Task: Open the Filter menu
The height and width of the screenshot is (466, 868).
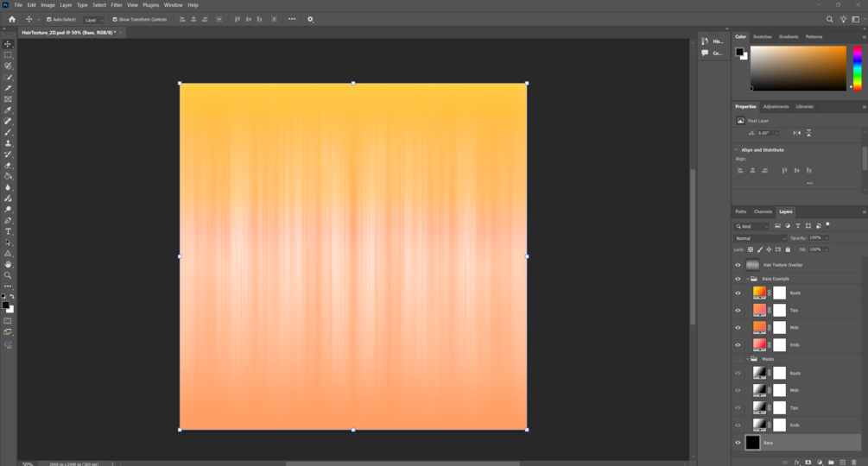Action: point(117,5)
